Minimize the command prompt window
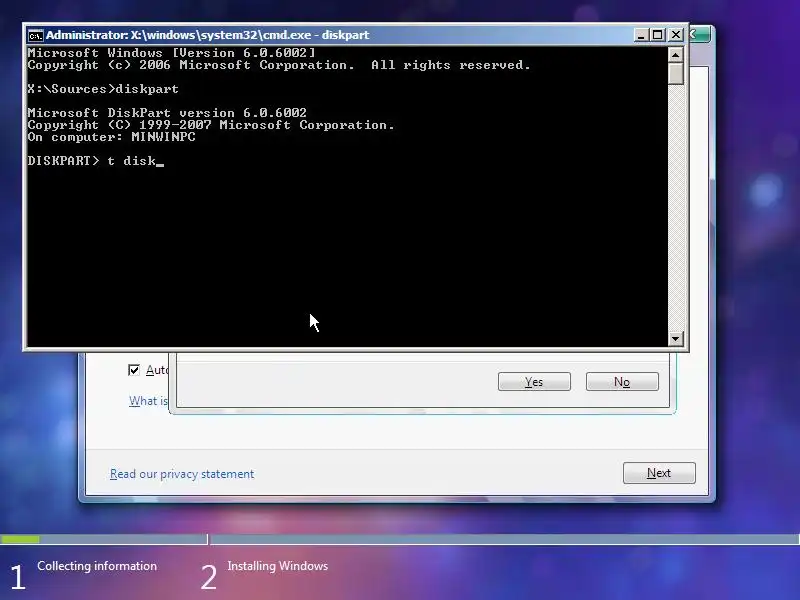 [x=641, y=35]
